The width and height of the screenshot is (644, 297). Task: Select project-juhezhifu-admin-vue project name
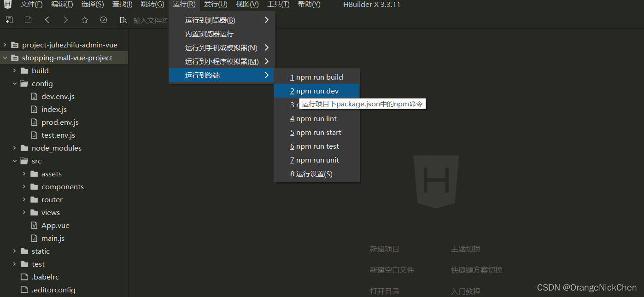pyautogui.click(x=70, y=45)
